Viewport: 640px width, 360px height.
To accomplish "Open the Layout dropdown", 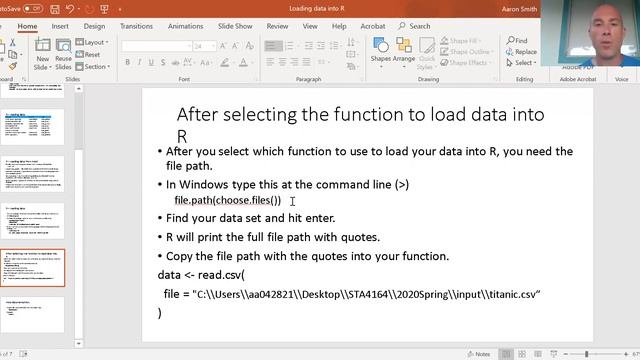I will point(92,42).
